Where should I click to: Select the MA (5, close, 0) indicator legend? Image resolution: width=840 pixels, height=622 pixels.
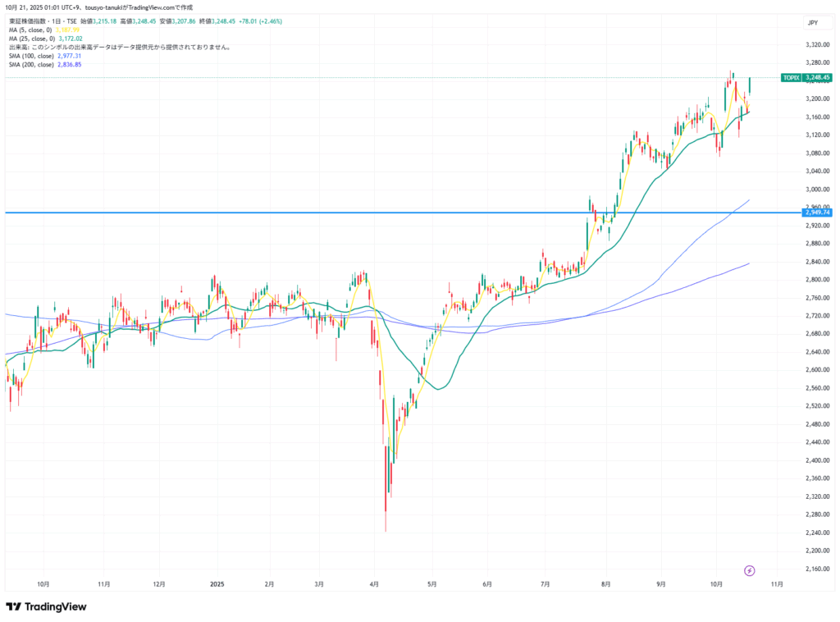[x=32, y=30]
